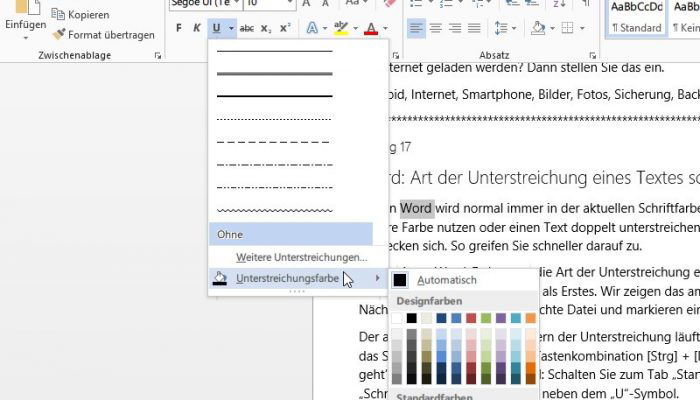This screenshot has height=400, width=700.
Task: Open the font color dropdown arrow
Action: [x=385, y=28]
